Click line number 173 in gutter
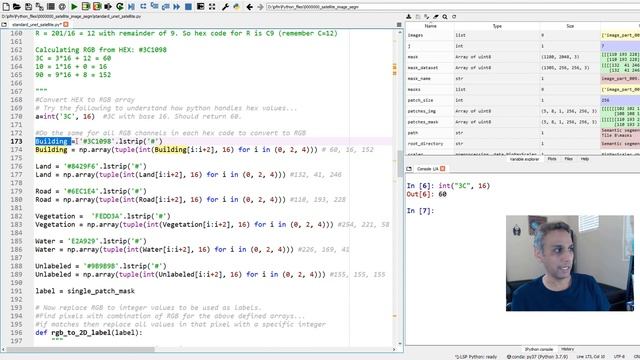 (x=16, y=141)
